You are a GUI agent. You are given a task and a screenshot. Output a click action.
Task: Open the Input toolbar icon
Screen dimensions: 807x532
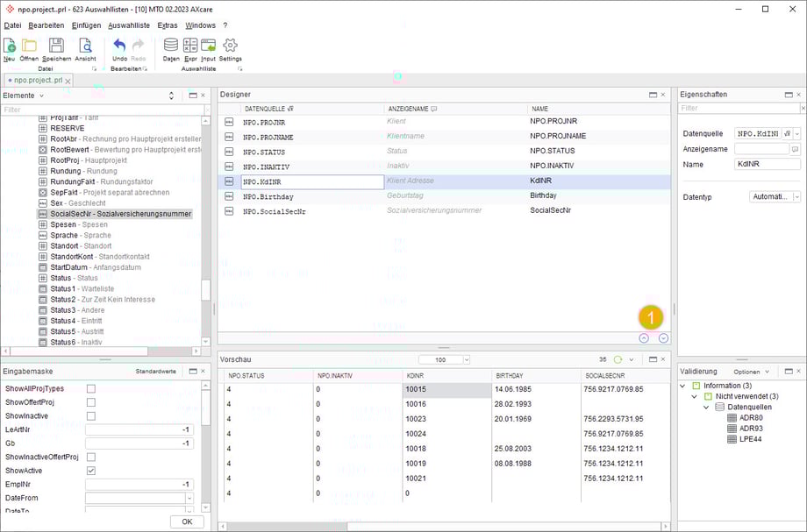(x=209, y=46)
